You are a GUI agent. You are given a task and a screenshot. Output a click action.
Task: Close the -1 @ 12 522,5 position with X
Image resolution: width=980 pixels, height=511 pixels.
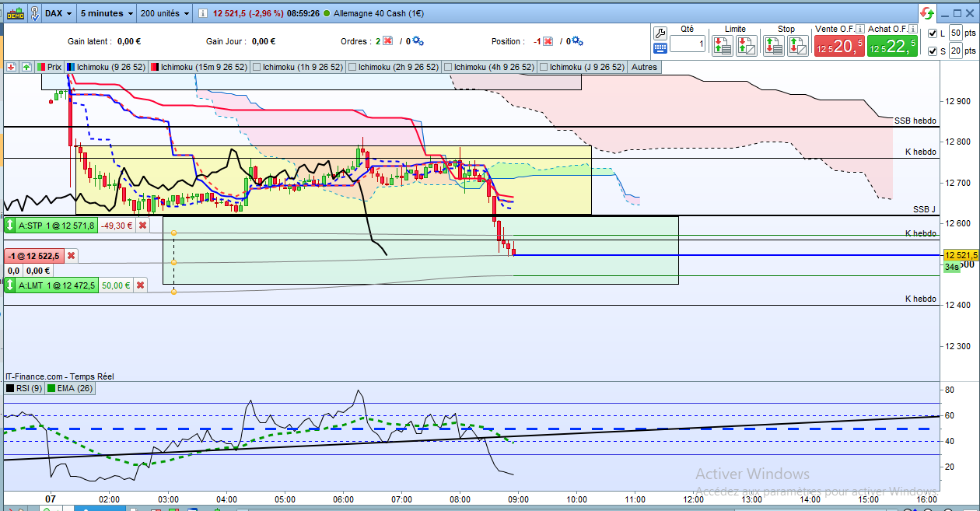[71, 255]
